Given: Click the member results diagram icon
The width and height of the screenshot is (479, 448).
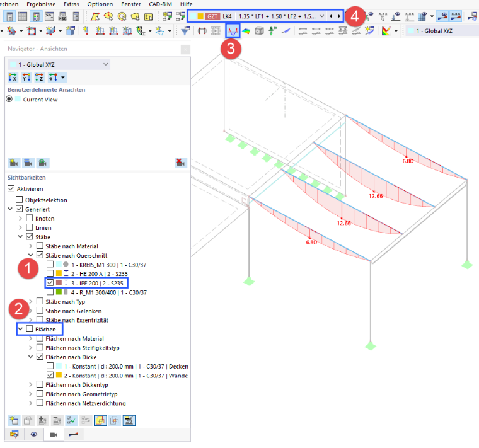Looking at the screenshot, I should [x=233, y=31].
